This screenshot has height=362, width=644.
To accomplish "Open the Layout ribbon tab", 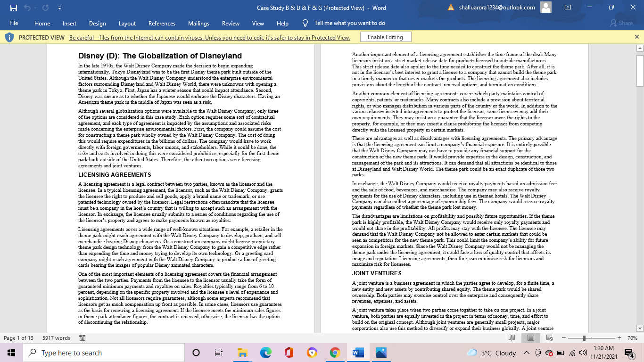I will point(127,23).
